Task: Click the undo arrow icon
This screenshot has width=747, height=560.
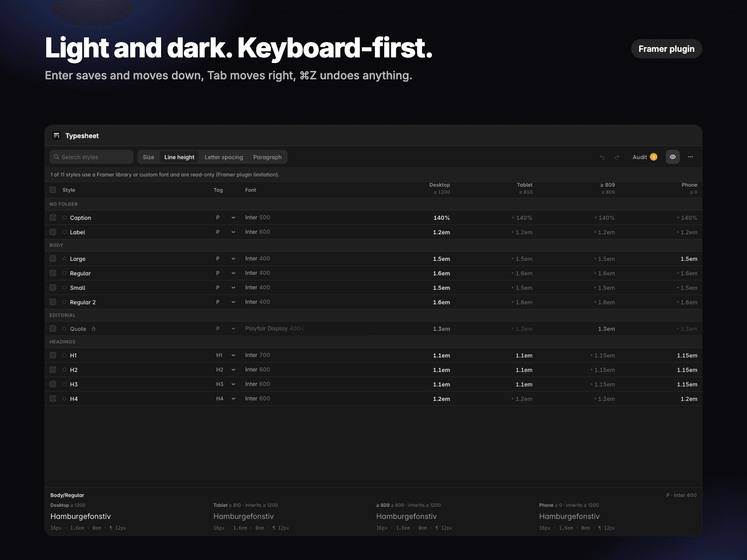Action: tap(602, 157)
